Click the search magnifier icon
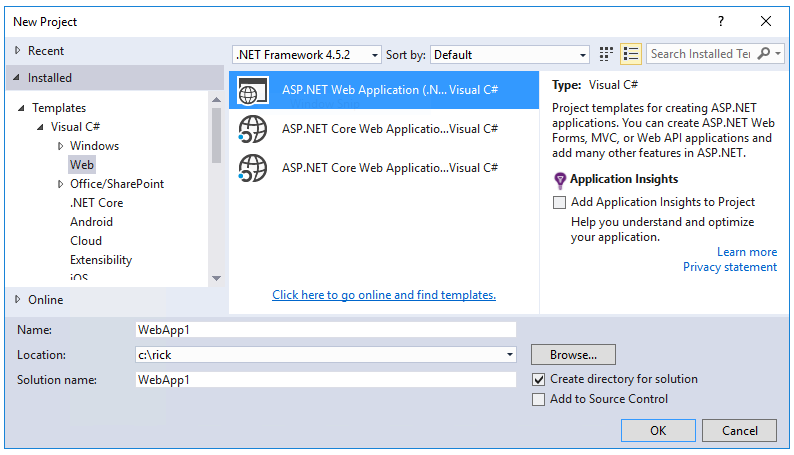This screenshot has height=455, width=794. pos(765,54)
